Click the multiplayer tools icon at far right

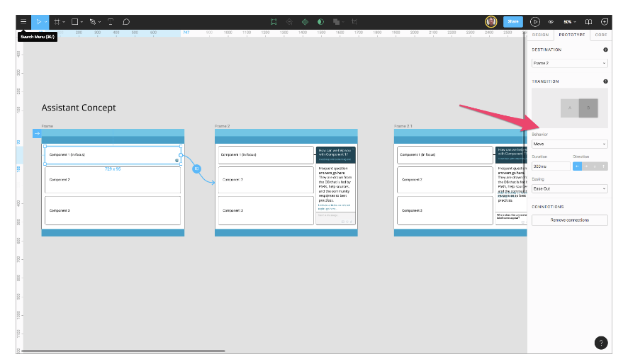pyautogui.click(x=605, y=22)
